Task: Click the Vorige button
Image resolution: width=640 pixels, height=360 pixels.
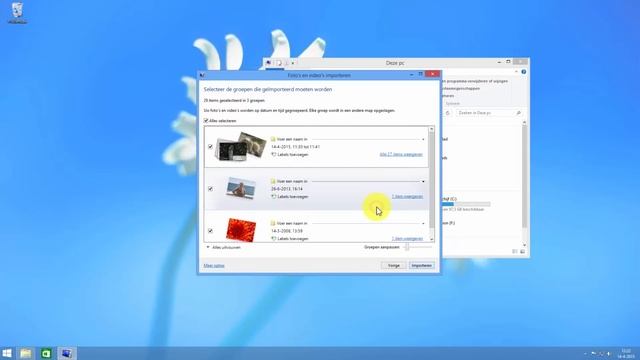Action: [393, 266]
